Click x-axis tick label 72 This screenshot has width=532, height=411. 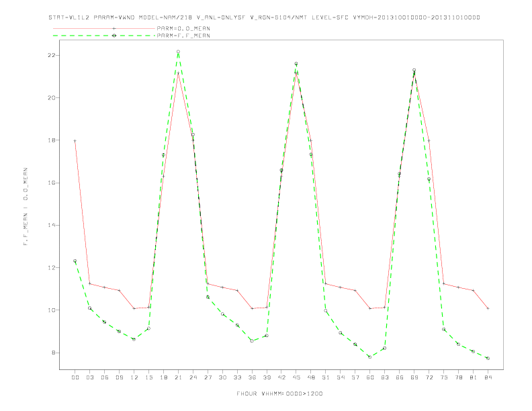pyautogui.click(x=429, y=377)
